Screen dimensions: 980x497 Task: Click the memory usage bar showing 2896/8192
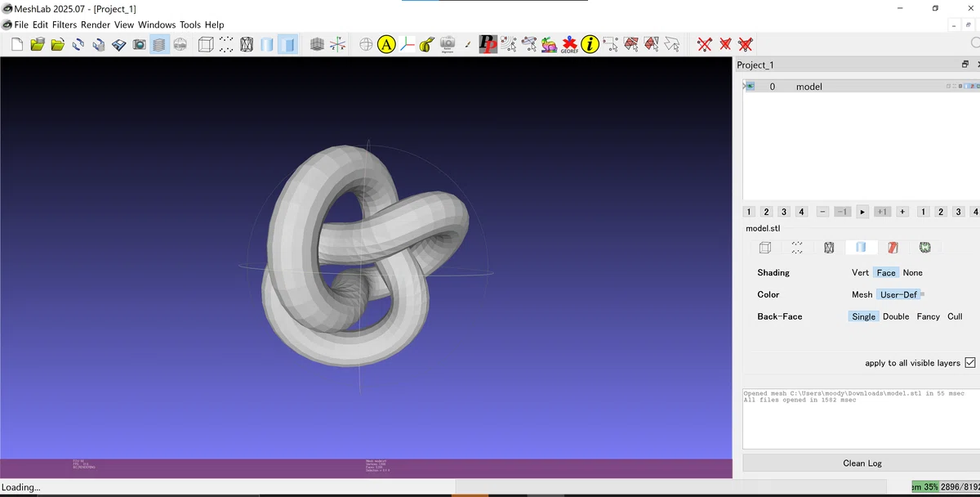944,487
